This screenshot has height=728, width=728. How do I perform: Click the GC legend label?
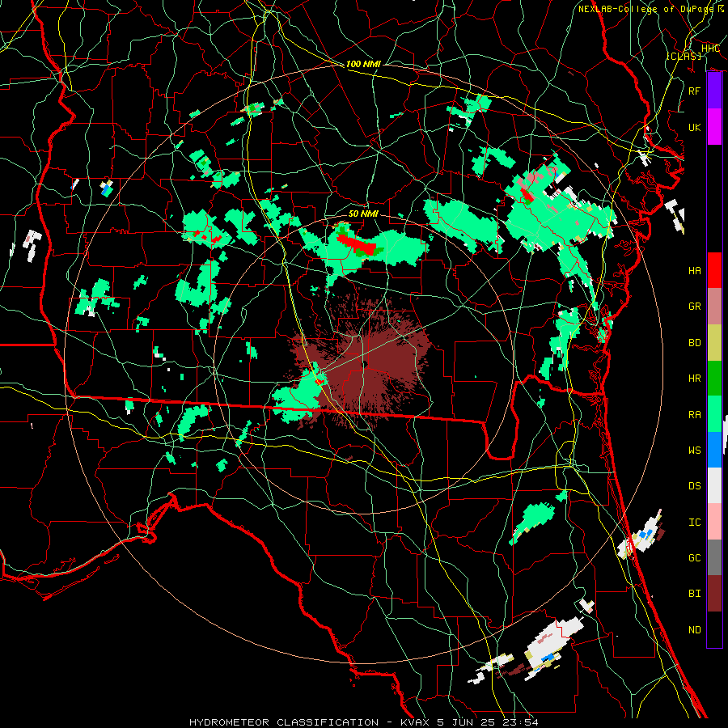coord(694,558)
